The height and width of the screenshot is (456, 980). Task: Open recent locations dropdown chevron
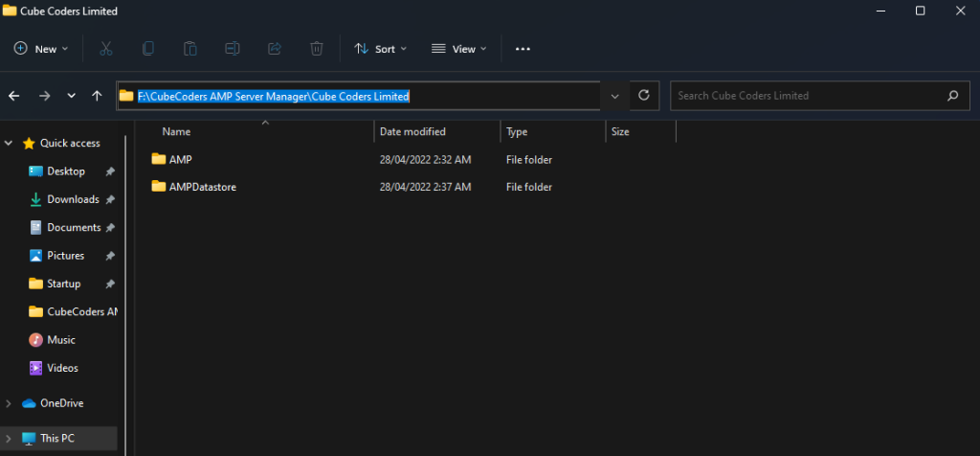(71, 96)
